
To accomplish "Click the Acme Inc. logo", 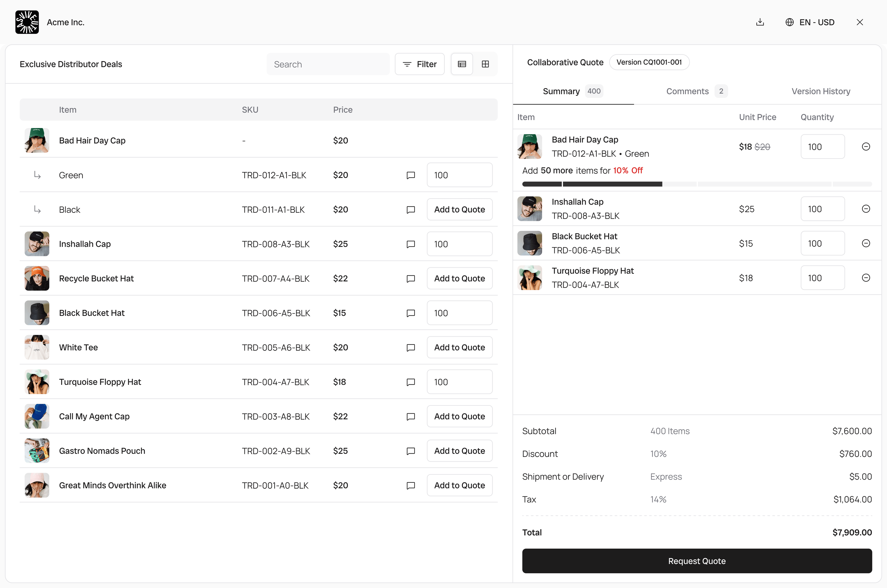I will click(x=27, y=22).
